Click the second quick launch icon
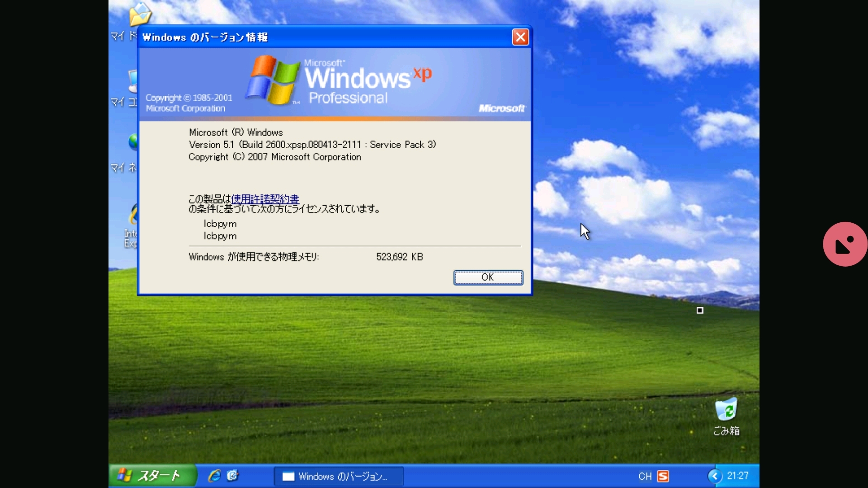This screenshot has width=868, height=488. 233,476
